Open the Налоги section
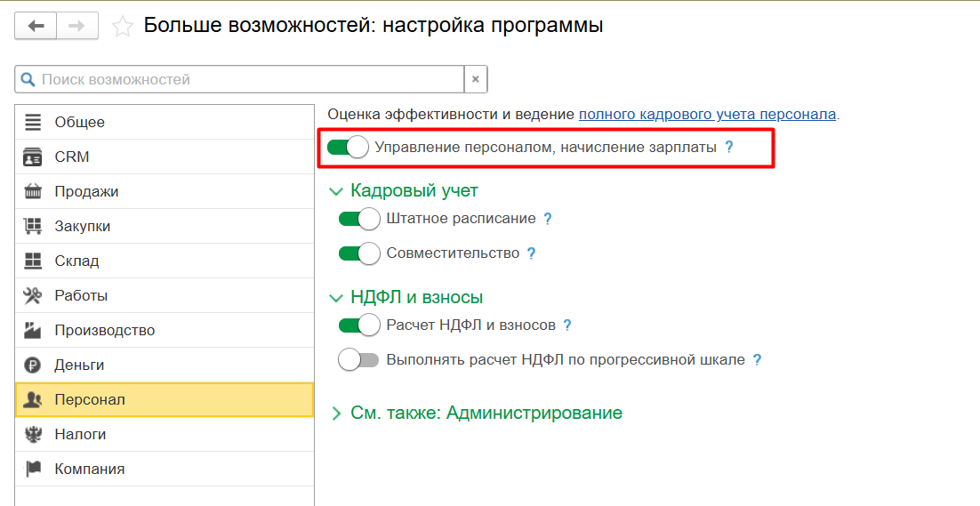The height and width of the screenshot is (506, 980). [165, 434]
